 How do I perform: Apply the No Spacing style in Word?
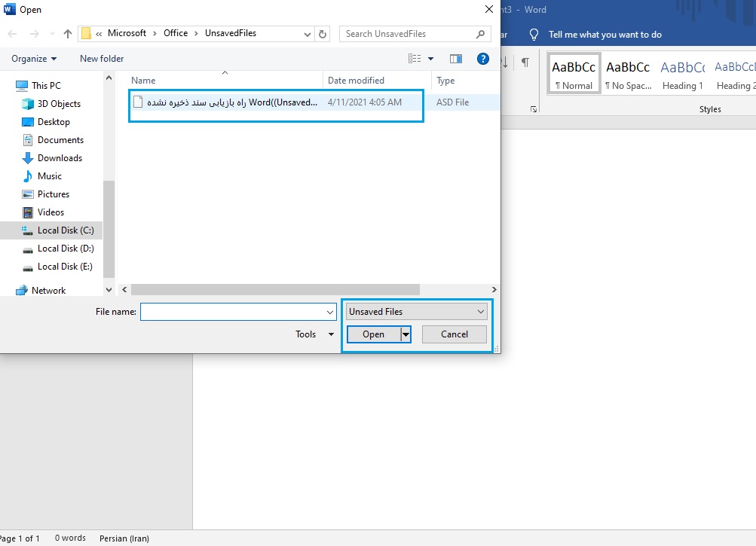628,74
